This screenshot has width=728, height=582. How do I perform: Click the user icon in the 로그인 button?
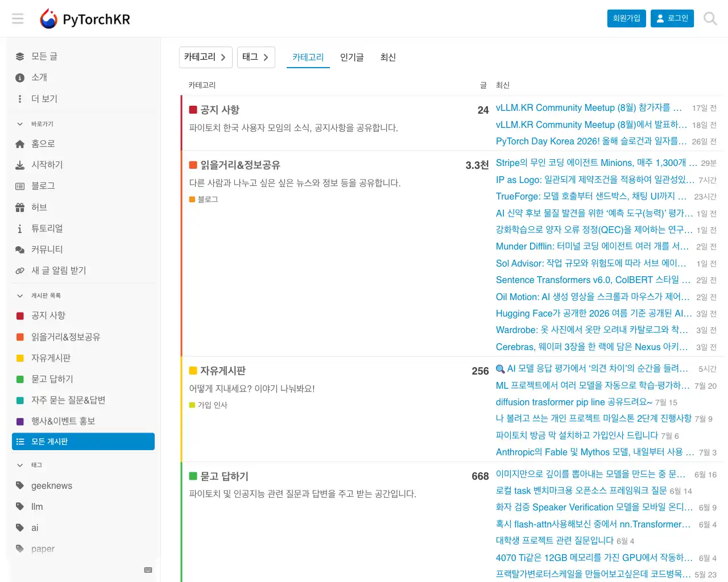pos(660,18)
